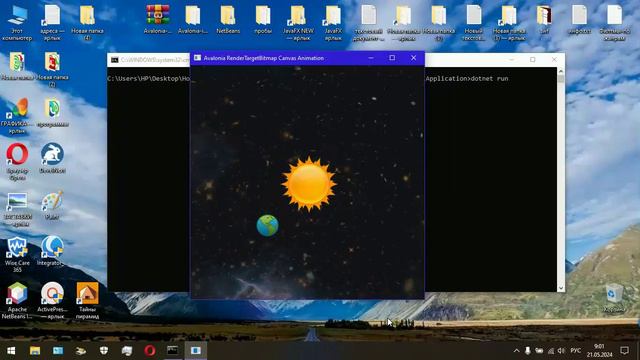
Task: Launch the Opera browser desktop shortcut
Action: coord(17,162)
